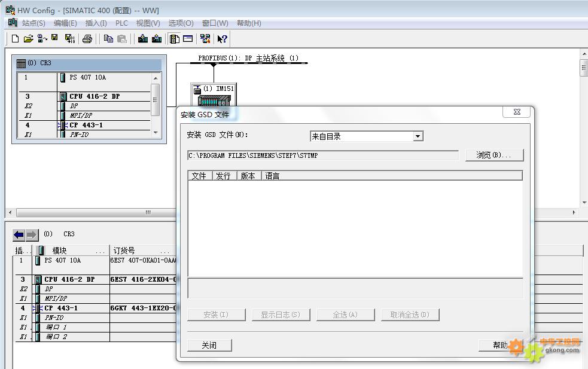Click the 6GK7 443-1EX20 order number cell
Image resolution: width=588 pixels, height=369 pixels.
tap(143, 308)
